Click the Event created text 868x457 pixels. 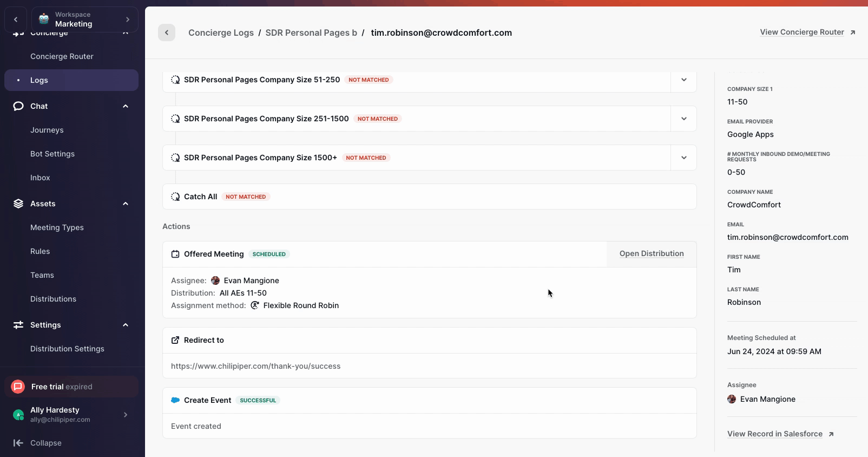pyautogui.click(x=196, y=426)
